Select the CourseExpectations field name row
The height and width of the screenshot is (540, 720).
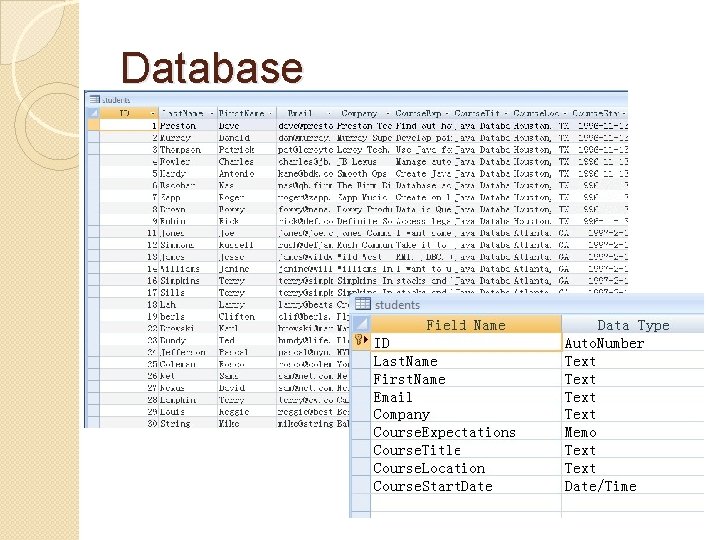(466, 432)
